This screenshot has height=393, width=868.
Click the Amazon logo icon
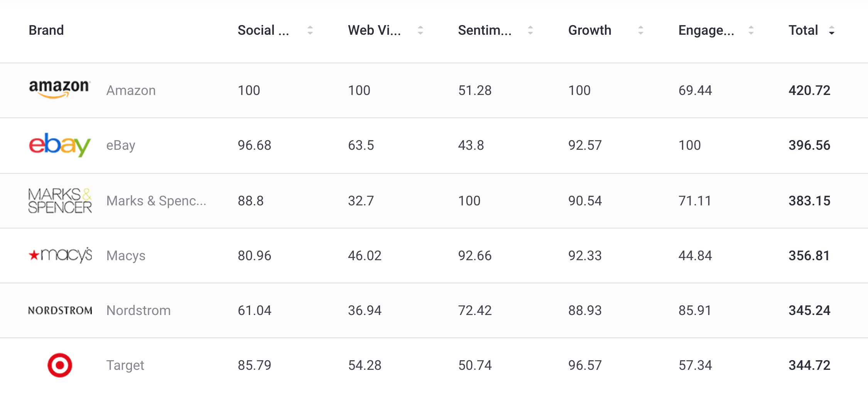(59, 89)
